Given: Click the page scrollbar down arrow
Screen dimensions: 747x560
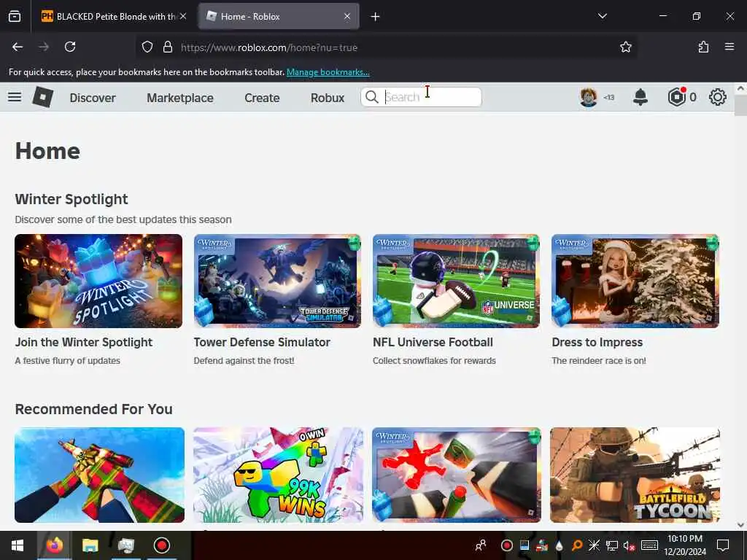Looking at the screenshot, I should pyautogui.click(x=740, y=525).
